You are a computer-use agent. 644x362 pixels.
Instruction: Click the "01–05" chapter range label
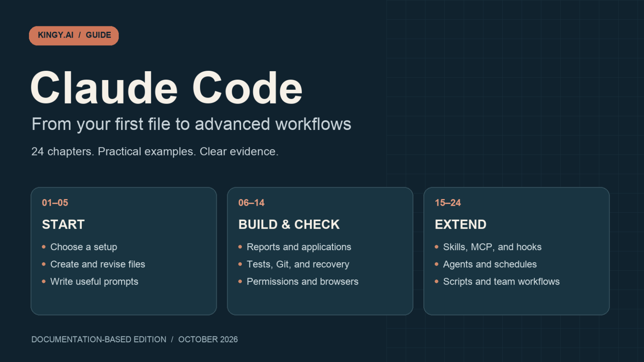(x=55, y=203)
